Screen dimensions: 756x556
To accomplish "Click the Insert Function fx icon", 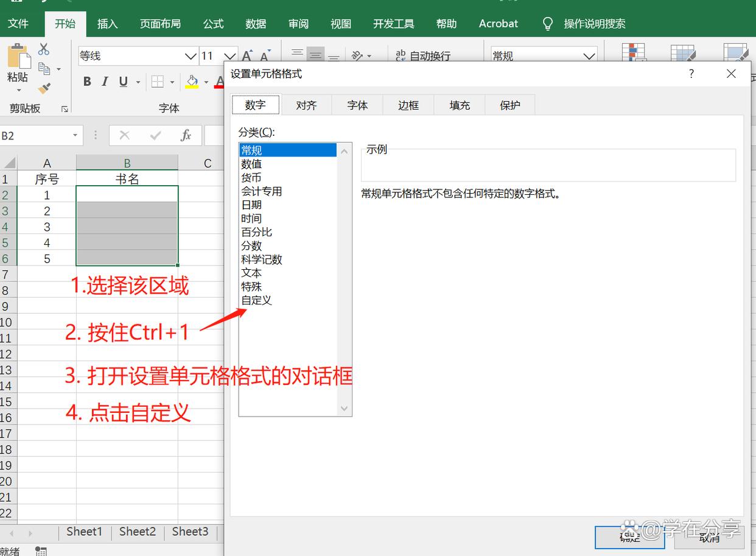I will [x=186, y=136].
